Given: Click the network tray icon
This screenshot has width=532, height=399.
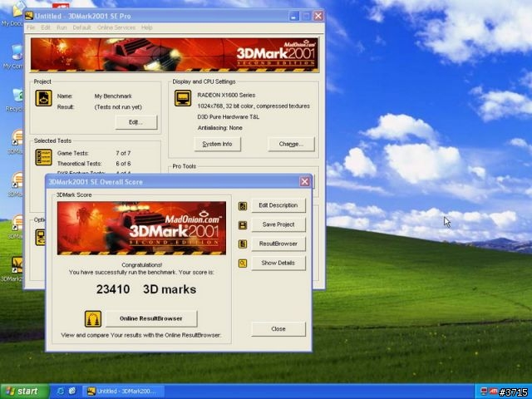Looking at the screenshot, I should point(484,392).
